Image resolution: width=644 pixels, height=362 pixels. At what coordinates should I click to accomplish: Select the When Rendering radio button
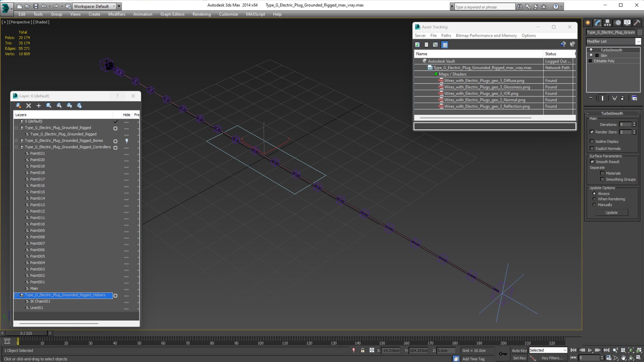pyautogui.click(x=594, y=199)
